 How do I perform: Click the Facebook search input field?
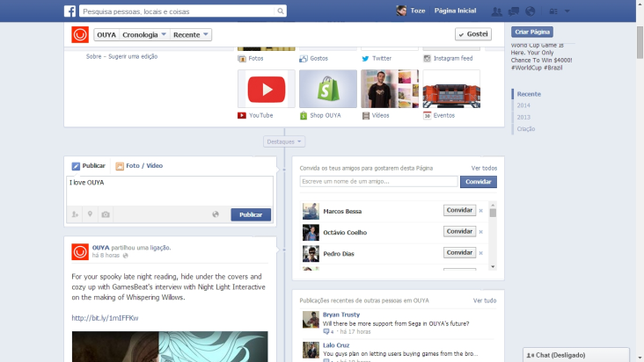click(x=178, y=11)
